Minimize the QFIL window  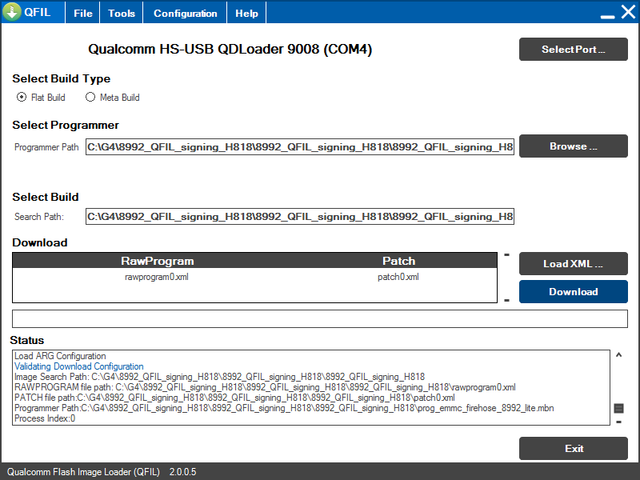coord(607,17)
